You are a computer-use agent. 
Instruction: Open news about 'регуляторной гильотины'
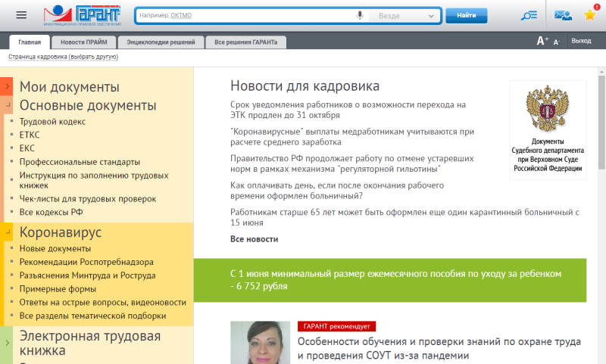pos(352,163)
